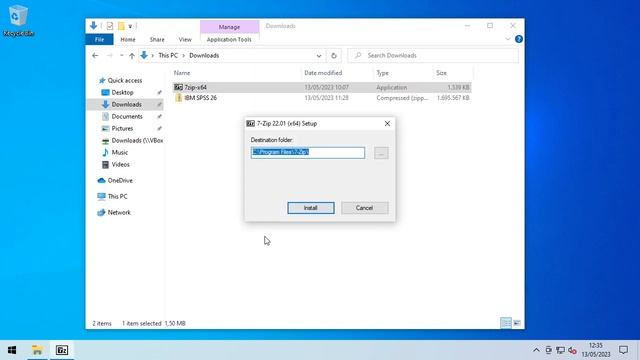The image size is (640, 360).
Task: Open Downloads (\\VBox network folder
Action: click(137, 140)
